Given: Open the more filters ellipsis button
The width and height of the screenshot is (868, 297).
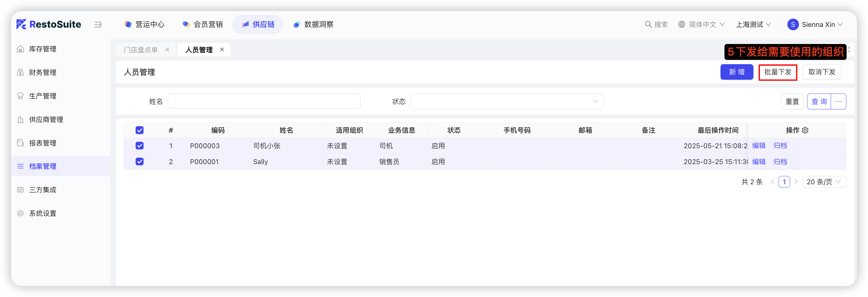Looking at the screenshot, I should click(x=838, y=101).
